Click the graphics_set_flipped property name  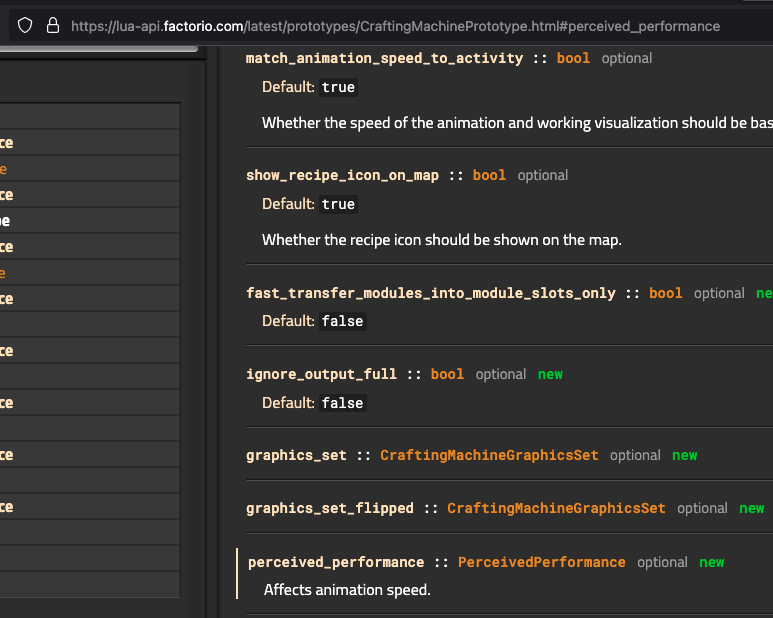329,508
